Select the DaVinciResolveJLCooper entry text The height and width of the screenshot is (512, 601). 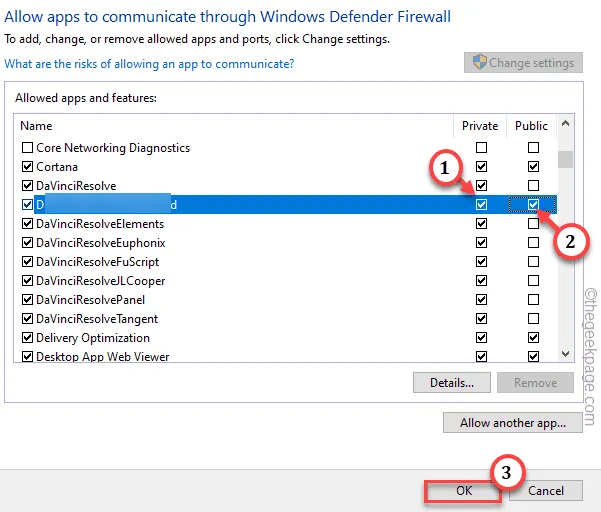coord(100,281)
